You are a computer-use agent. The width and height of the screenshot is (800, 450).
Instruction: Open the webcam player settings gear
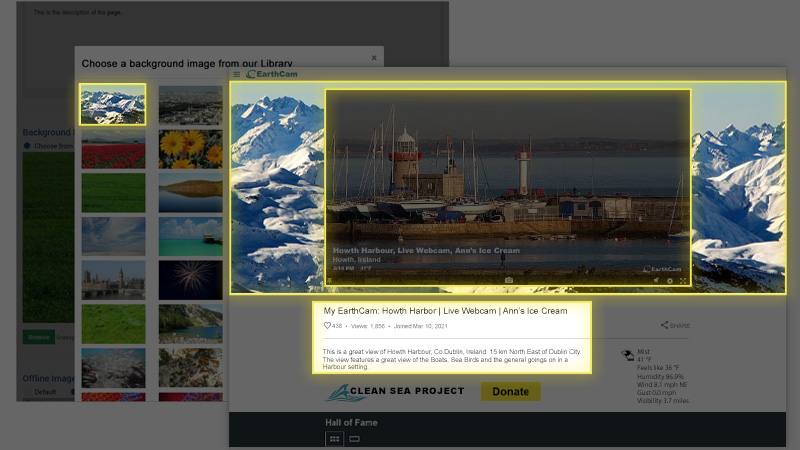pos(670,281)
